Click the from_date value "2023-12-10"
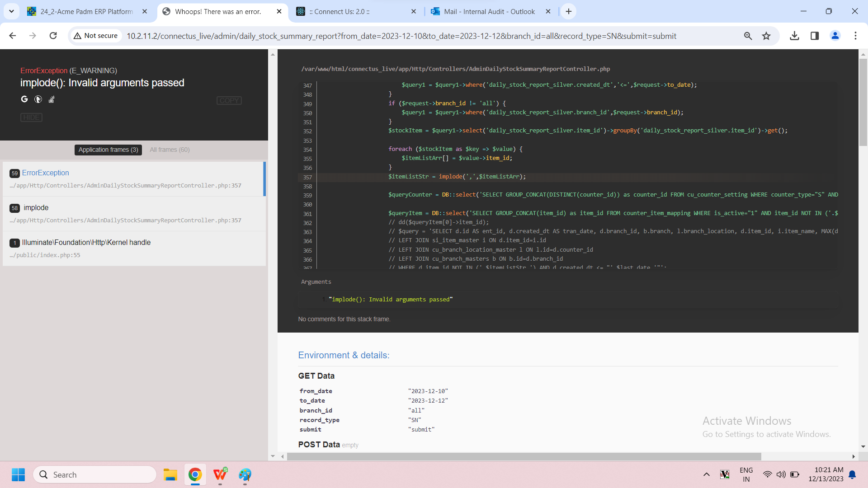The height and width of the screenshot is (488, 868). point(428,391)
